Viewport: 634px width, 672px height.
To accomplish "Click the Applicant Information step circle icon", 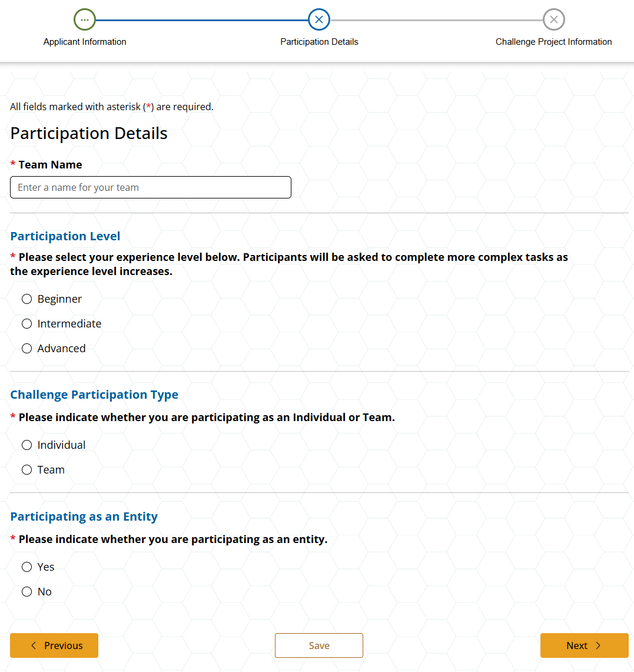I will tap(85, 19).
